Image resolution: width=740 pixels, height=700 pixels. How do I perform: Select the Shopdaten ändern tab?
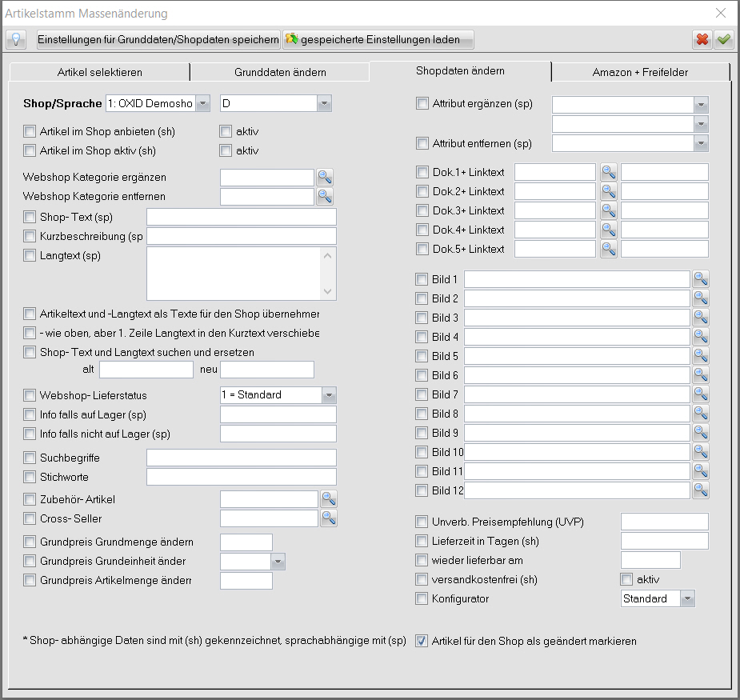tap(460, 71)
